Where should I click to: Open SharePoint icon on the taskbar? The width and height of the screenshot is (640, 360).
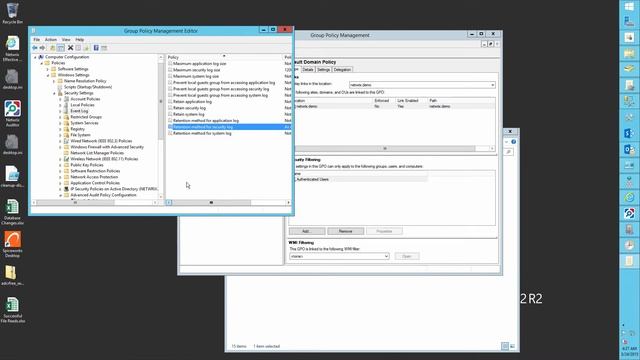coord(629,133)
